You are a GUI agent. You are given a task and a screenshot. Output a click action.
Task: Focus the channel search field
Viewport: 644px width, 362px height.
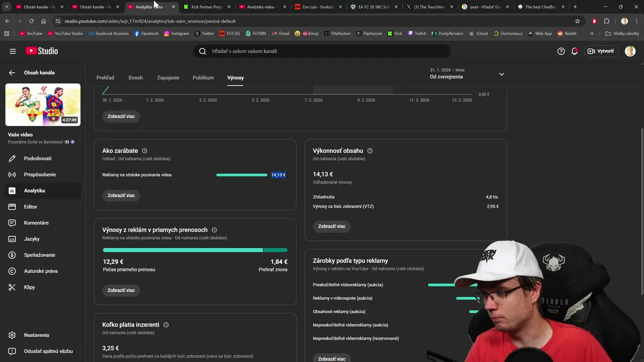(322, 51)
